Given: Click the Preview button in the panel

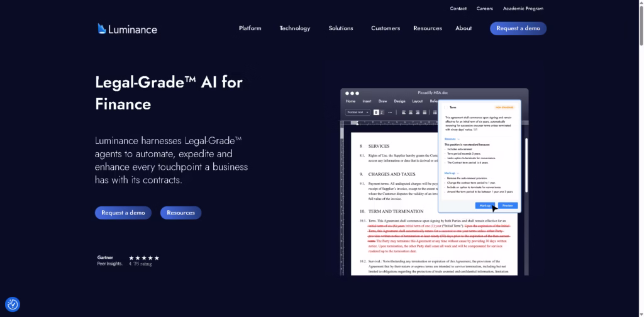Looking at the screenshot, I should pyautogui.click(x=508, y=205).
